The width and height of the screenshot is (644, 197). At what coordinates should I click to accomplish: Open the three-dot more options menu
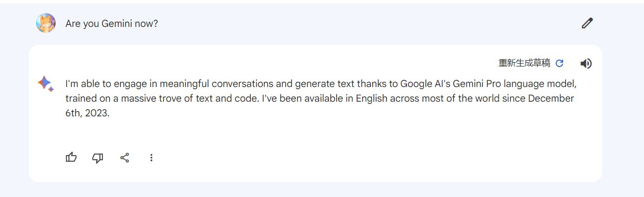151,157
